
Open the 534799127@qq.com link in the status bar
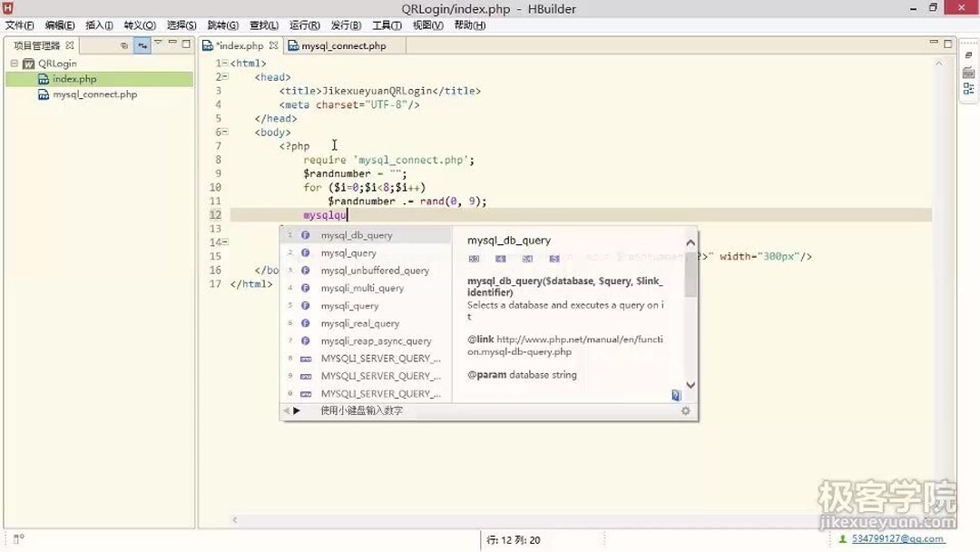[897, 539]
